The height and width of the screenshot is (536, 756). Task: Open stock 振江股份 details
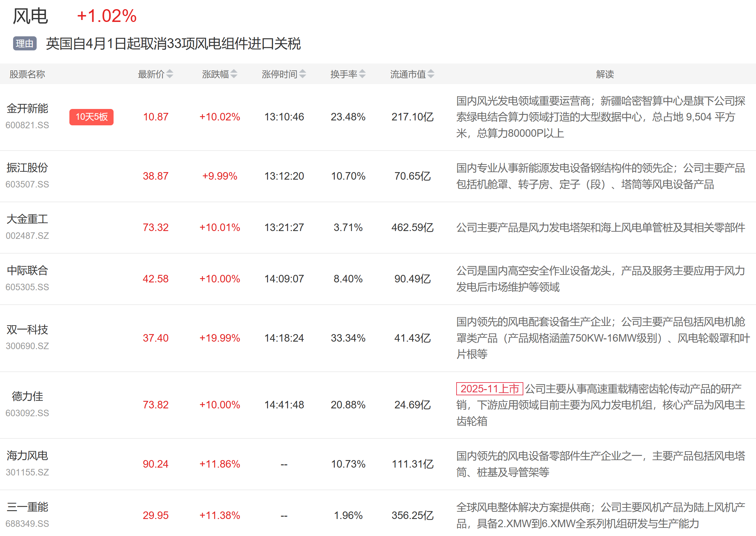27,168
